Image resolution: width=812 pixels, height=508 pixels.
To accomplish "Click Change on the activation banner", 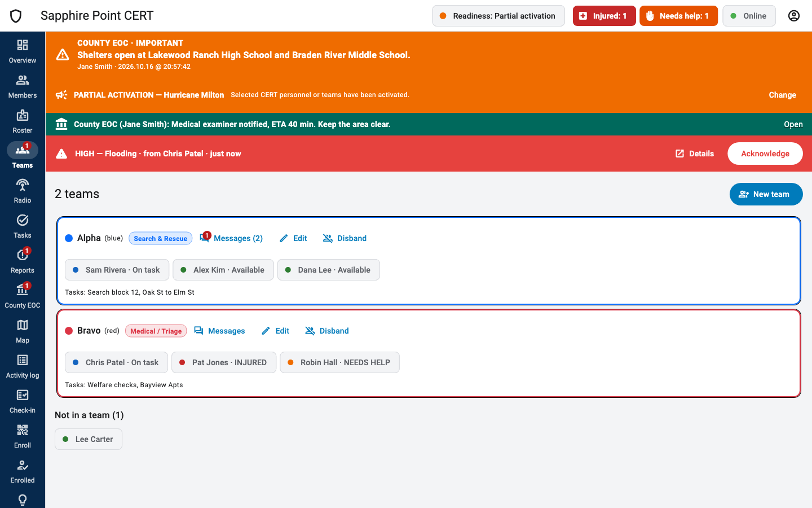I will (x=782, y=95).
